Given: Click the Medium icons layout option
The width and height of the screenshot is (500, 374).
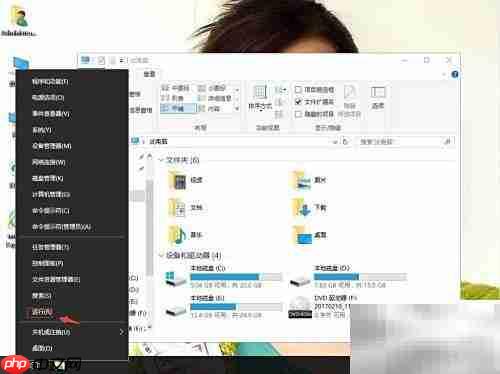Looking at the screenshot, I should click(x=176, y=88).
